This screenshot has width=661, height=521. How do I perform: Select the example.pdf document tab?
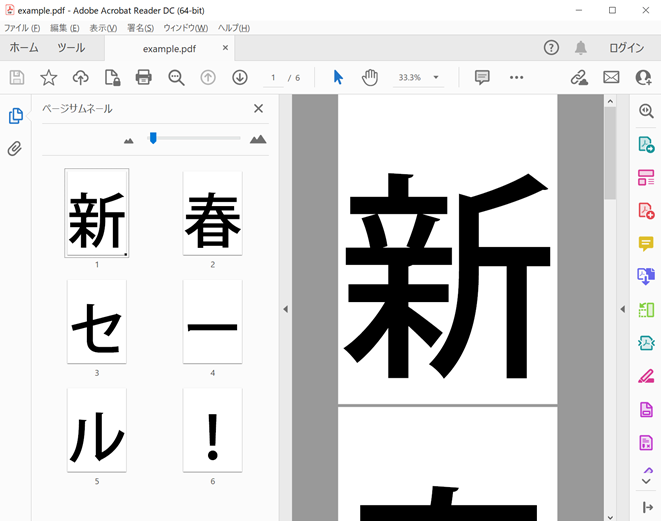pos(169,48)
